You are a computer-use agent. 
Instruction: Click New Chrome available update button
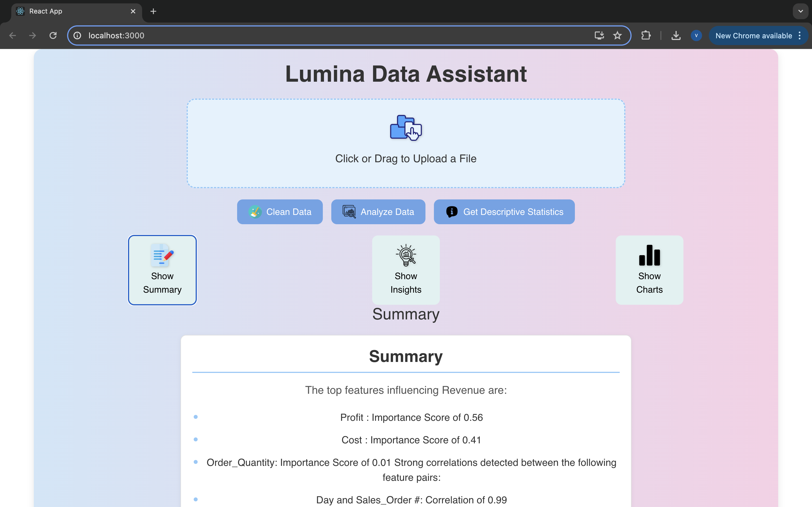753,35
